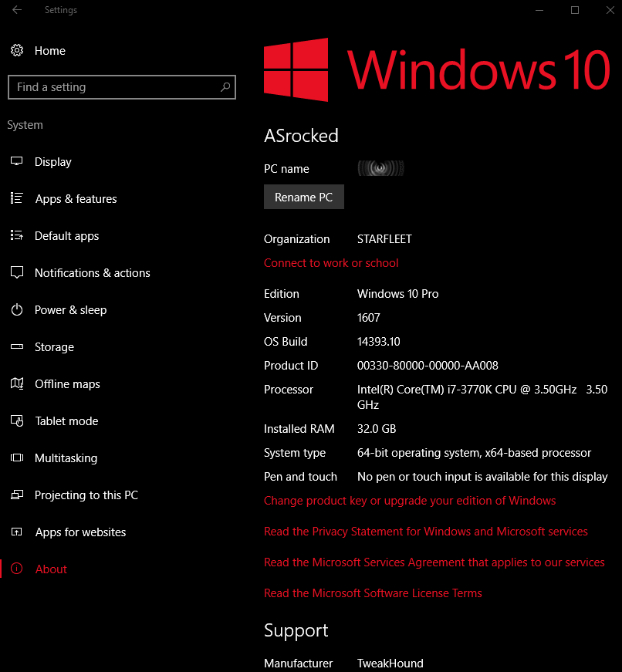Click the version value 1607
622x672 pixels.
pos(369,318)
